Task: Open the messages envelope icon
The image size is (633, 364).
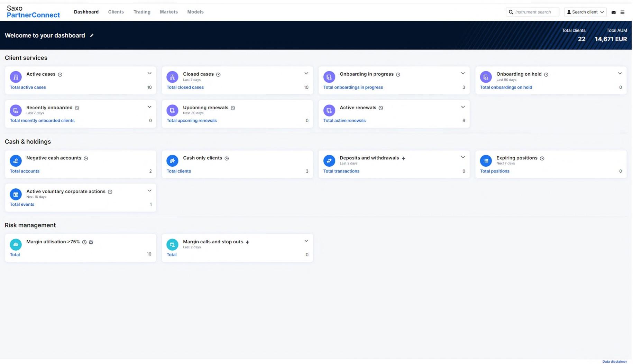Action: [614, 12]
